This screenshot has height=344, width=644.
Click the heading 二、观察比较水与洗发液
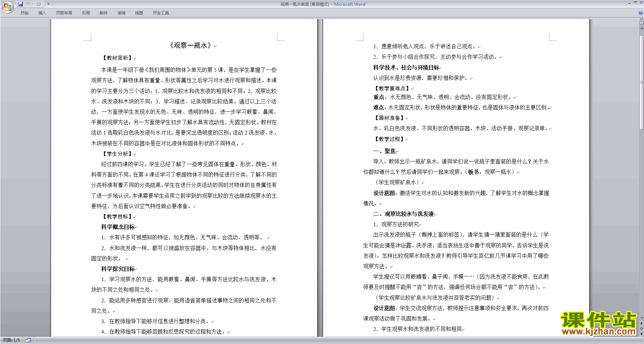tap(404, 214)
